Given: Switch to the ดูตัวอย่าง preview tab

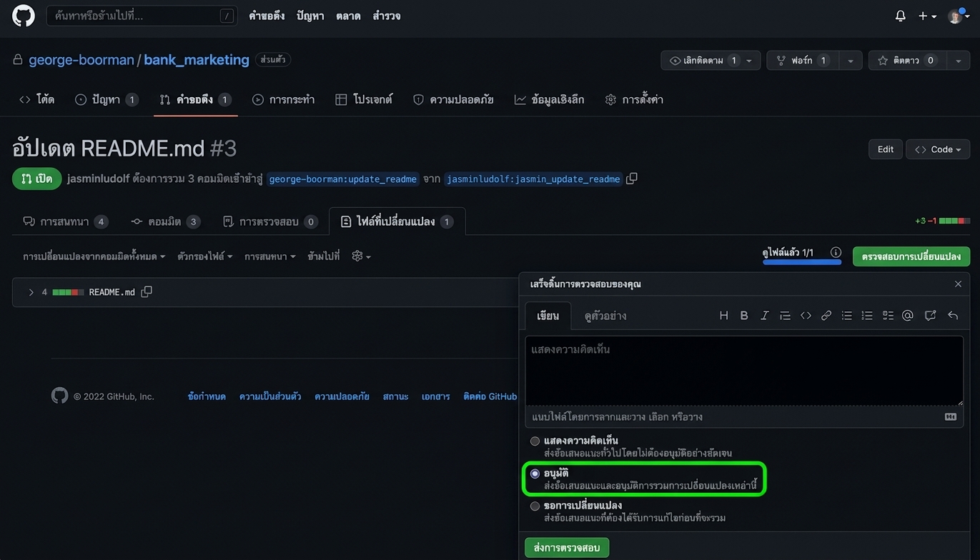Looking at the screenshot, I should tap(605, 316).
